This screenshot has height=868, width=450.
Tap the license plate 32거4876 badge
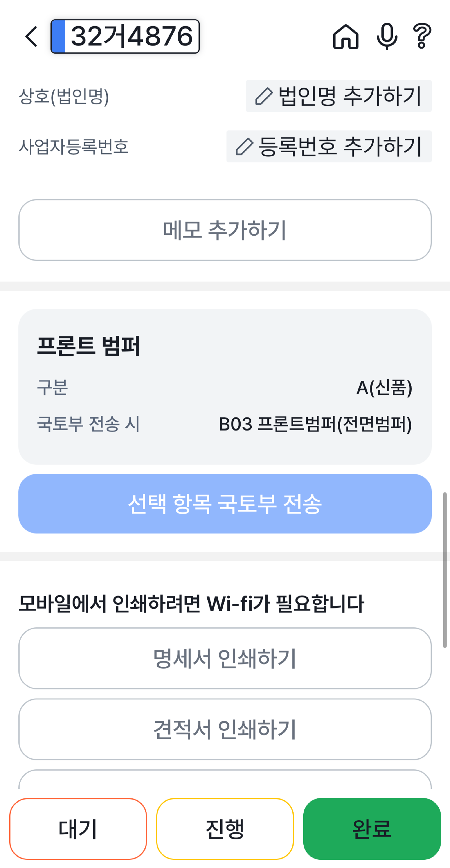[125, 36]
